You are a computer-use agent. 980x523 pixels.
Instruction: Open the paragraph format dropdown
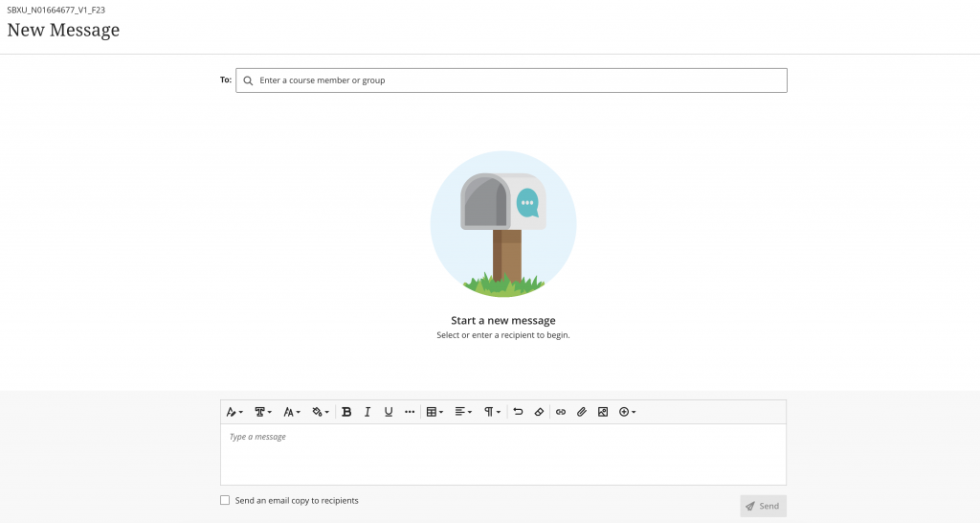492,412
